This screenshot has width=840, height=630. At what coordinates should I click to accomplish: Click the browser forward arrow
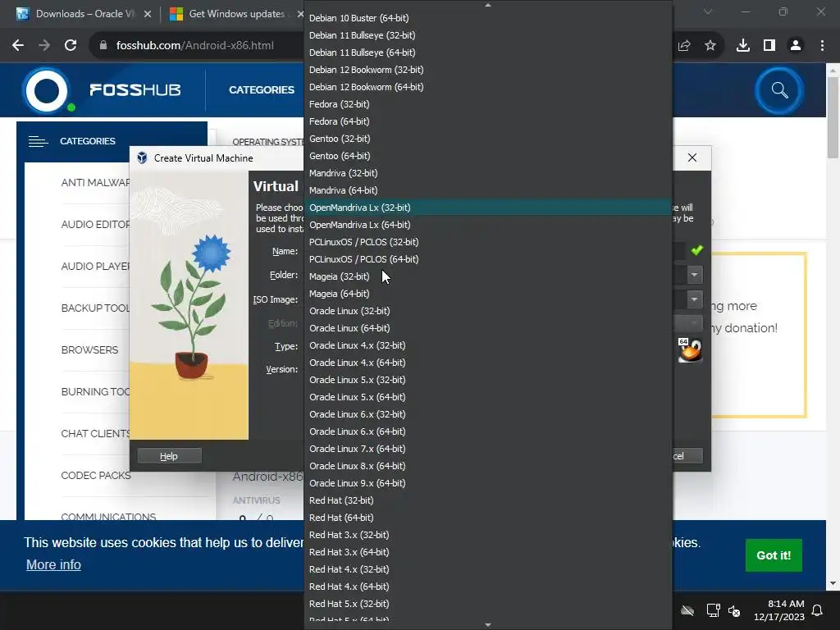click(44, 46)
